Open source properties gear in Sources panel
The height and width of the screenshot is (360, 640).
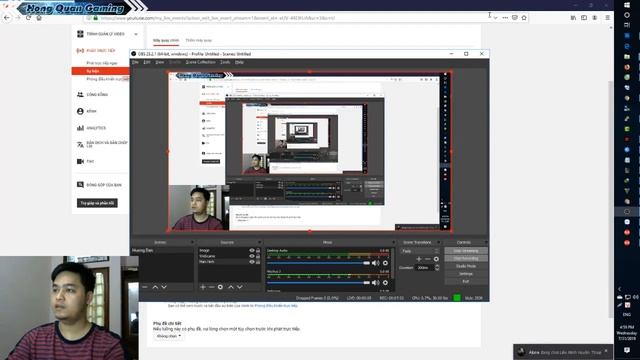click(220, 287)
